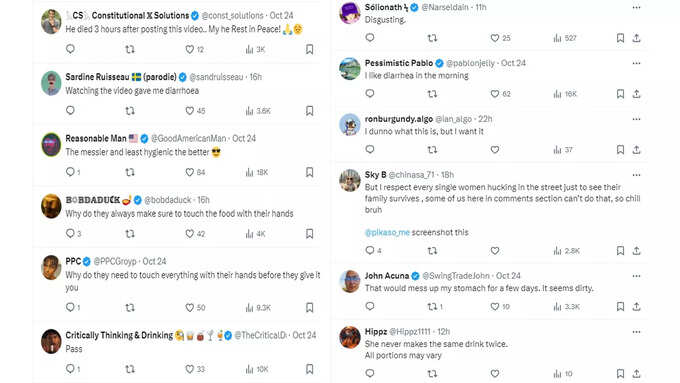Viewport: 680px width, 383px height.
Task: Open more options on John Acuna's tweet
Action: click(x=636, y=276)
